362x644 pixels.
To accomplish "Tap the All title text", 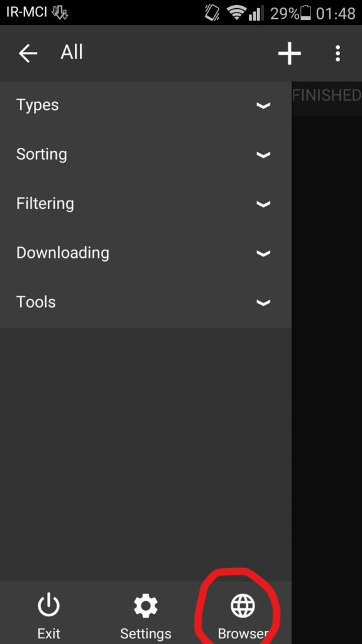I will [x=72, y=53].
